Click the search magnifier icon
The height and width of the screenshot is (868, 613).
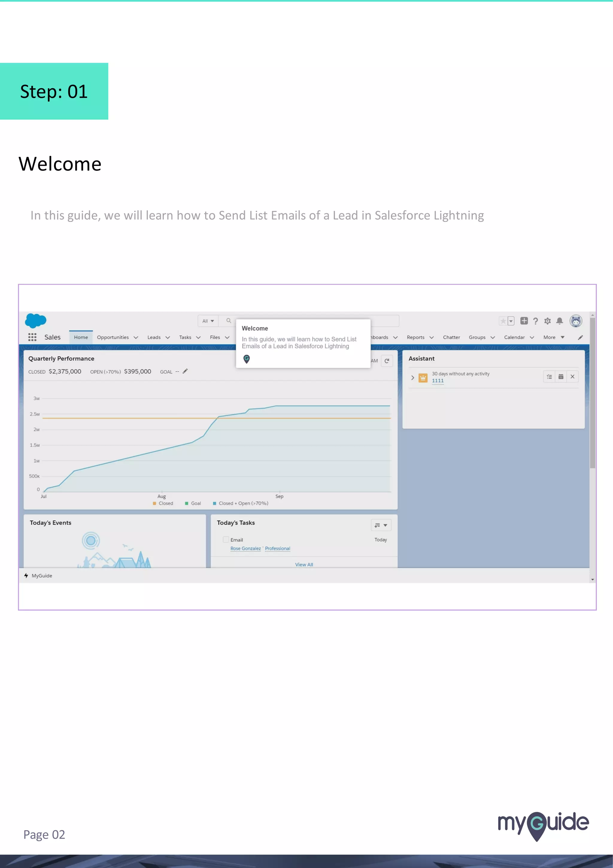228,320
